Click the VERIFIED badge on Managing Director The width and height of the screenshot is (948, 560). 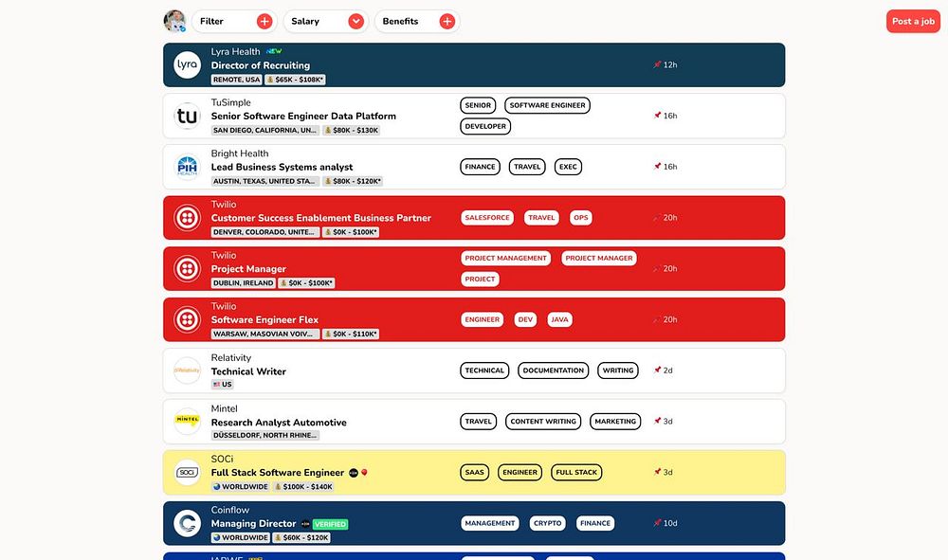pos(330,524)
